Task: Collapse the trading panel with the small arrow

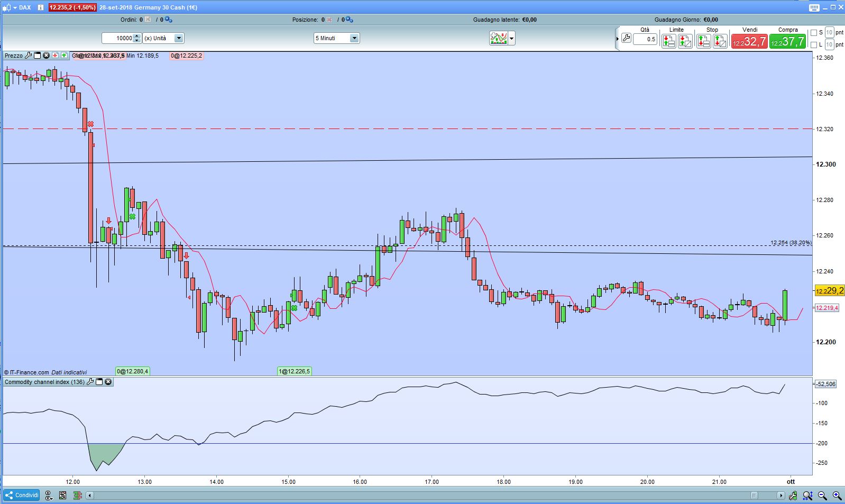Action: [x=618, y=39]
